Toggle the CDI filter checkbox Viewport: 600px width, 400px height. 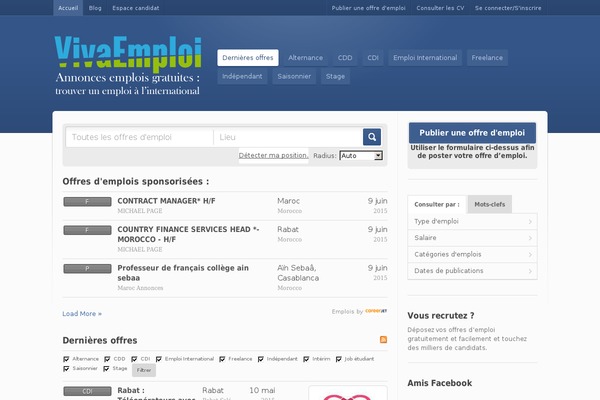(x=134, y=359)
